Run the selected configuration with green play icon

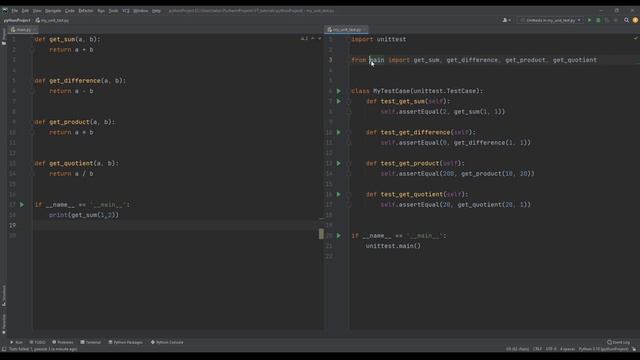pos(589,20)
